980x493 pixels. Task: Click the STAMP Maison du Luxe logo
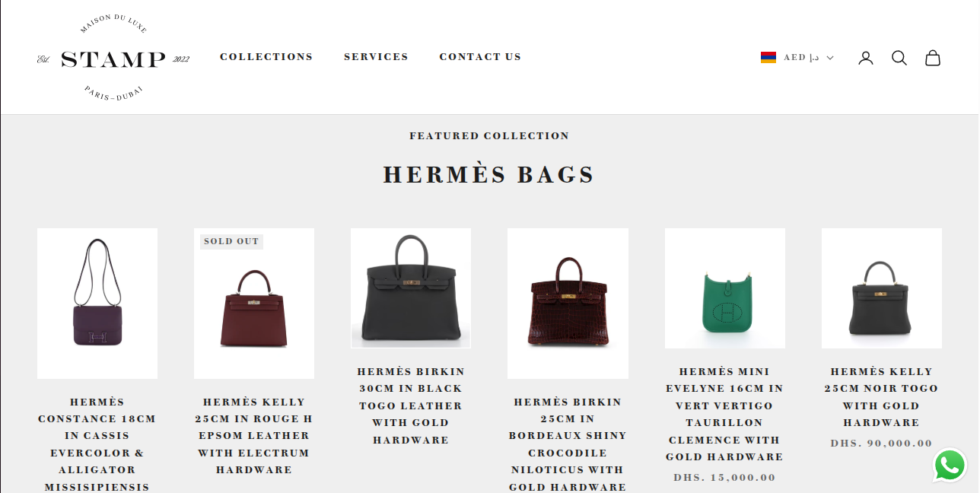click(113, 58)
